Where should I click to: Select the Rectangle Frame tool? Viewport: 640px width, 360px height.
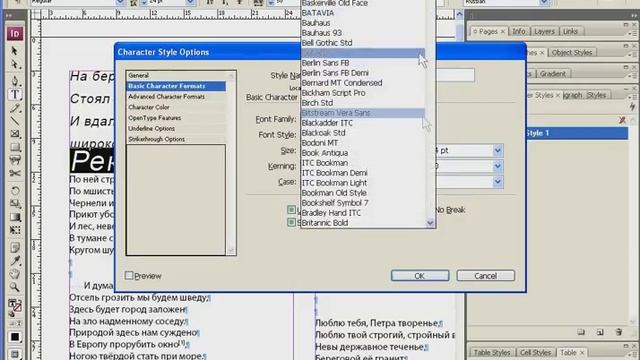coord(15,134)
